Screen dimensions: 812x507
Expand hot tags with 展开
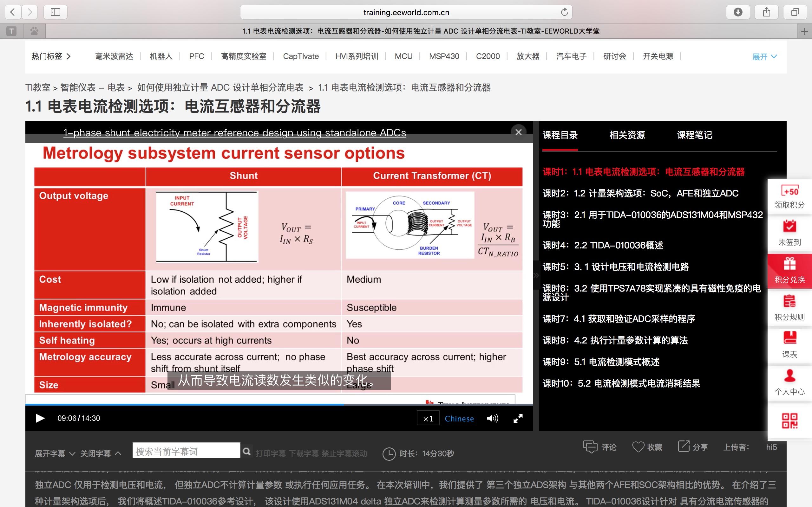coord(764,57)
